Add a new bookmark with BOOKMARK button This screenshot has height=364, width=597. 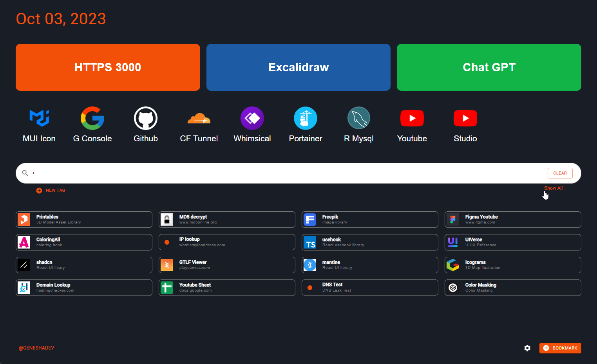[560, 348]
